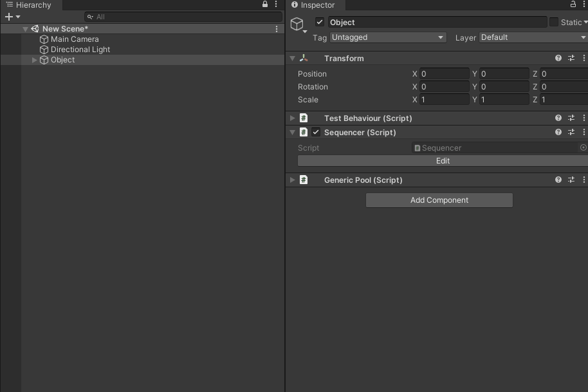Click the Transform component axes icon
Image resolution: width=588 pixels, height=392 pixels.
[304, 58]
